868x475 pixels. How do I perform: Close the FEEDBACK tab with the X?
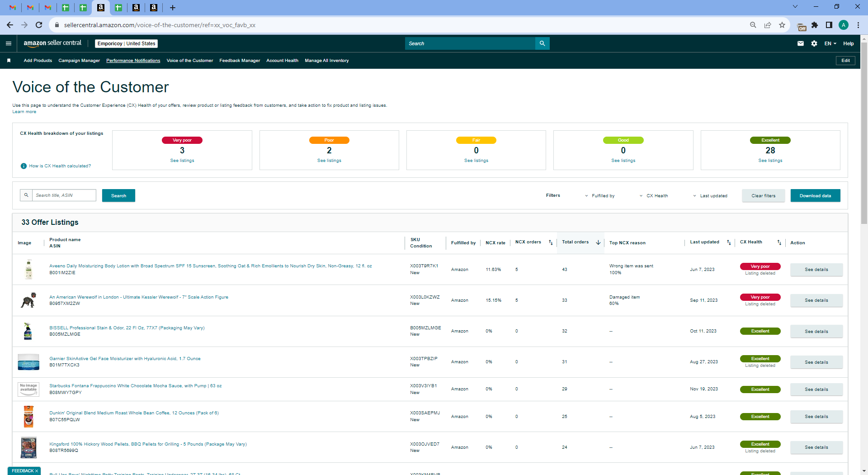click(37, 471)
